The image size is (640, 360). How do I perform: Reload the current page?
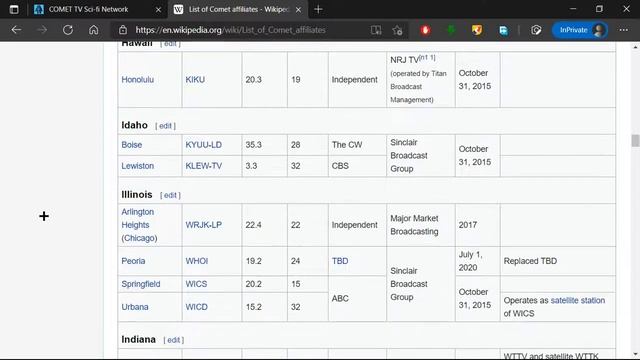click(x=68, y=30)
